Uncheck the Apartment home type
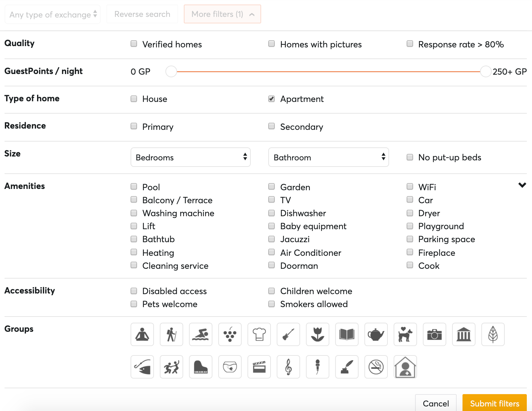This screenshot has width=532, height=411. (272, 99)
